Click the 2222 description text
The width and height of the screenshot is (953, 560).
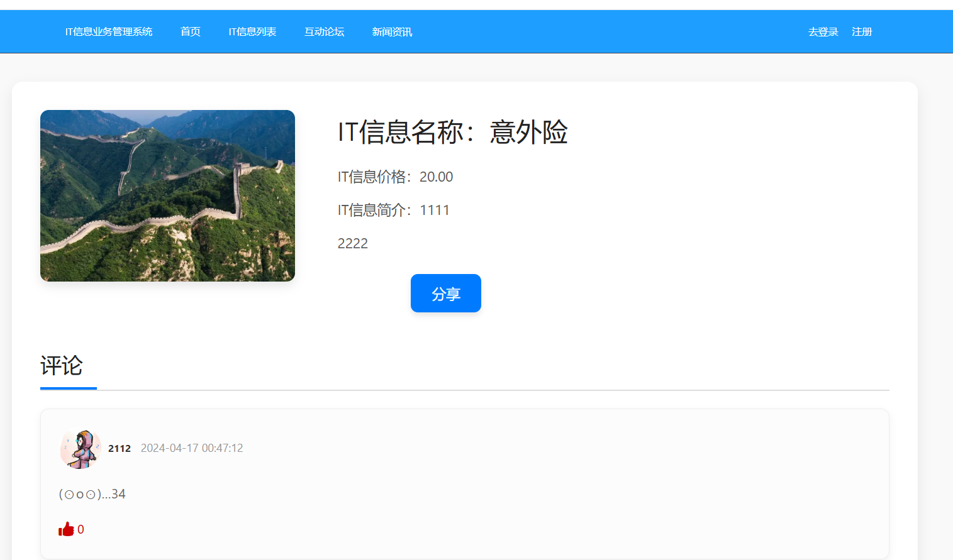[x=353, y=244]
